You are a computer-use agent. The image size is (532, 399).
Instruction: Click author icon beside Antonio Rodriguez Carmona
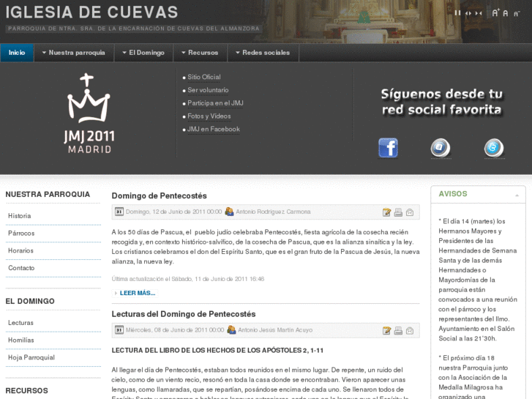coord(229,212)
